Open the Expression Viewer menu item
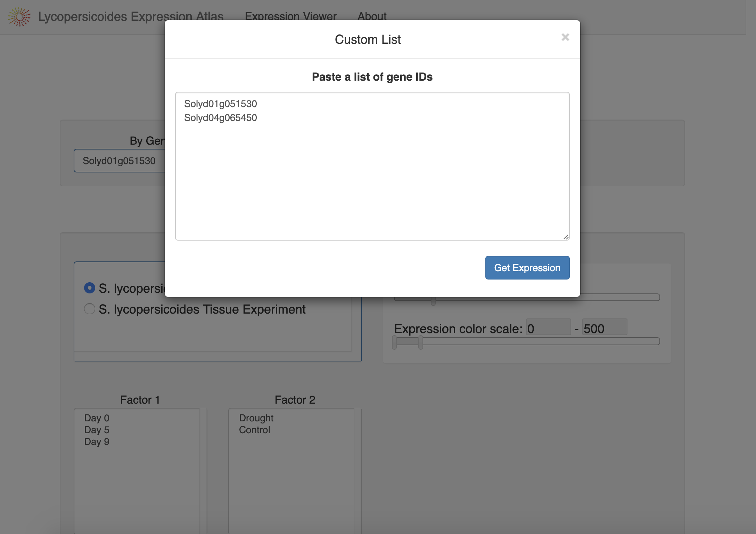 click(290, 16)
